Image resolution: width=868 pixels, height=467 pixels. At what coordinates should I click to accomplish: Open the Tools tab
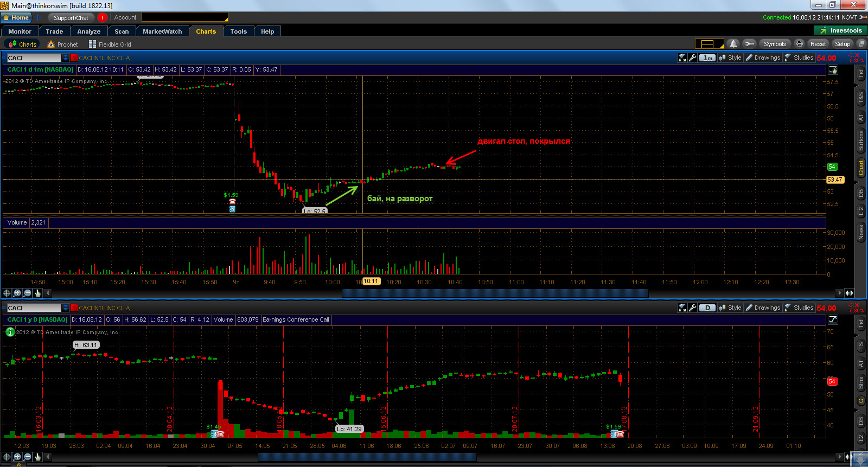[x=239, y=31]
